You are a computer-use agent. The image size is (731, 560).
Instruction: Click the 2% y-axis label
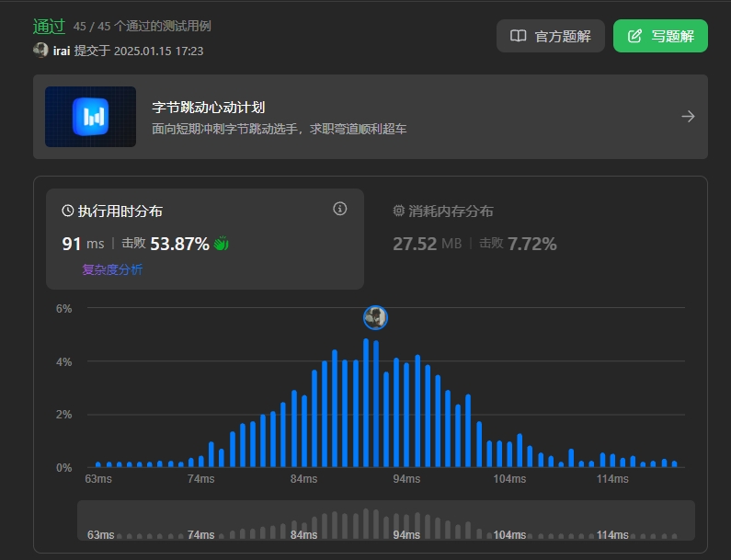coord(63,415)
